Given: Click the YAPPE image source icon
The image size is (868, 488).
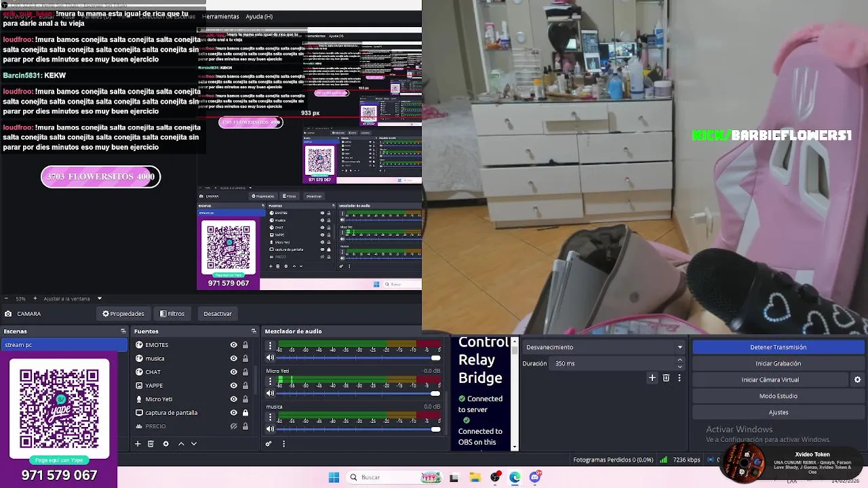Looking at the screenshot, I should click(x=139, y=386).
